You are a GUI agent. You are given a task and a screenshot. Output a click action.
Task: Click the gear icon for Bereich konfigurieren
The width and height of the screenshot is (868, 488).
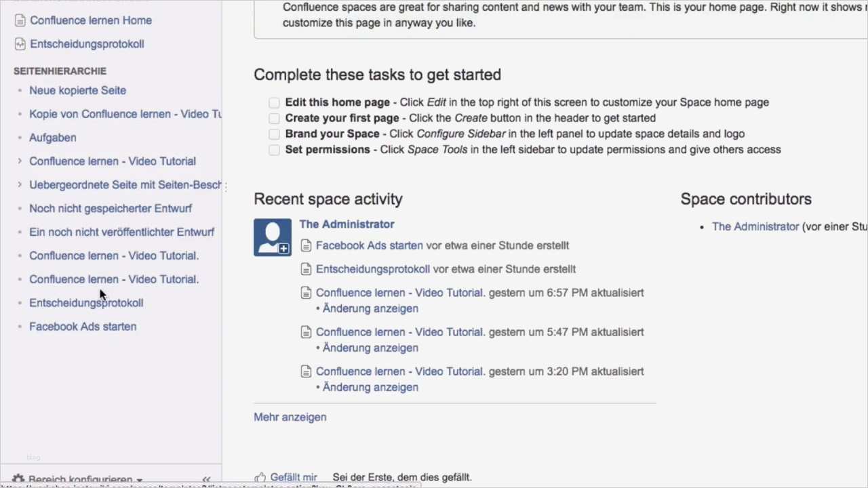pos(18,480)
